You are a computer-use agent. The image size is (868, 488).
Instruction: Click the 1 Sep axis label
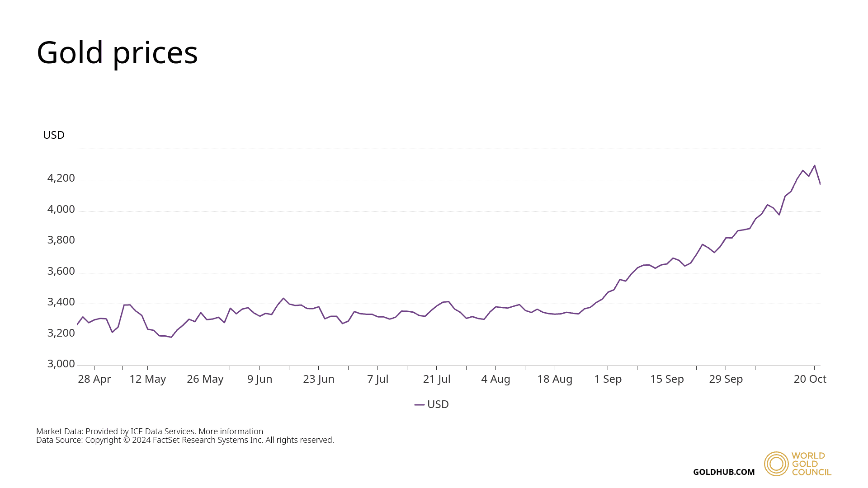pyautogui.click(x=608, y=379)
